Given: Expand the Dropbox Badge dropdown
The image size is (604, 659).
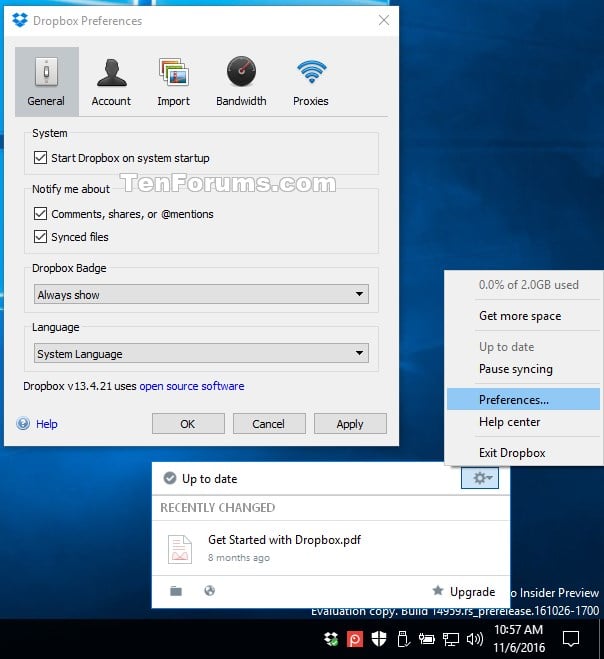Looking at the screenshot, I should pyautogui.click(x=201, y=294).
